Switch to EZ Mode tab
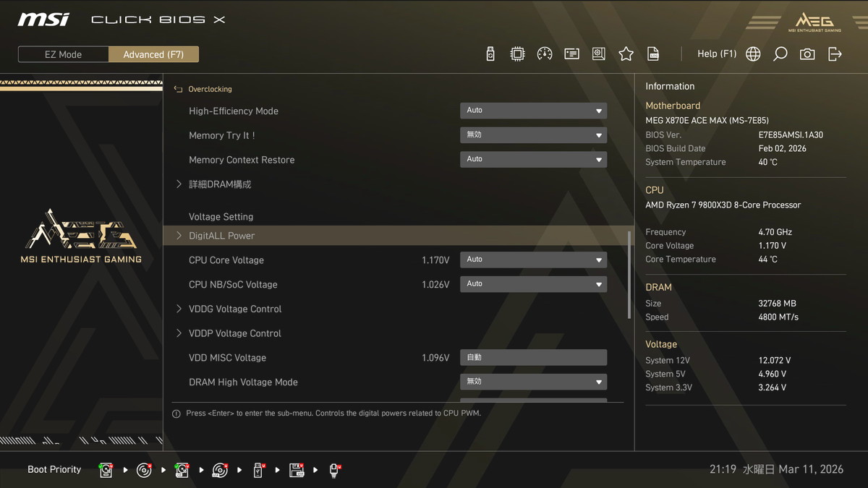868x488 pixels. coord(64,54)
